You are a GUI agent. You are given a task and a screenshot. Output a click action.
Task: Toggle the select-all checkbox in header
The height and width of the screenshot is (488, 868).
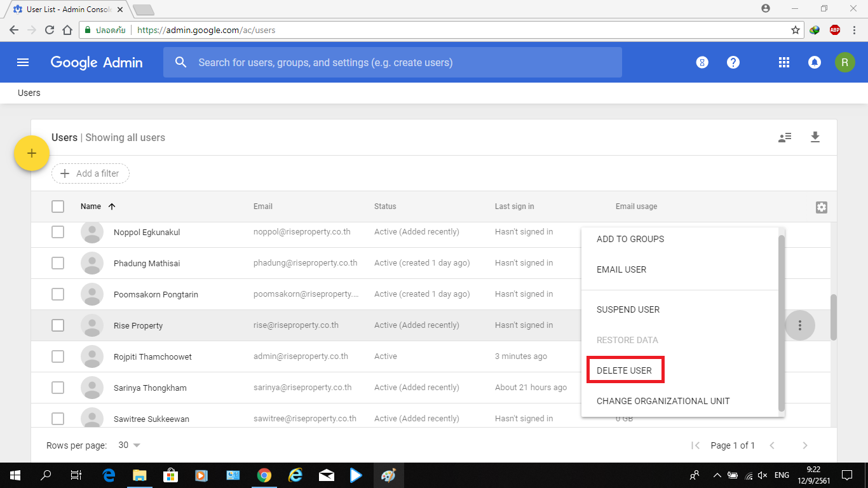pos(58,207)
